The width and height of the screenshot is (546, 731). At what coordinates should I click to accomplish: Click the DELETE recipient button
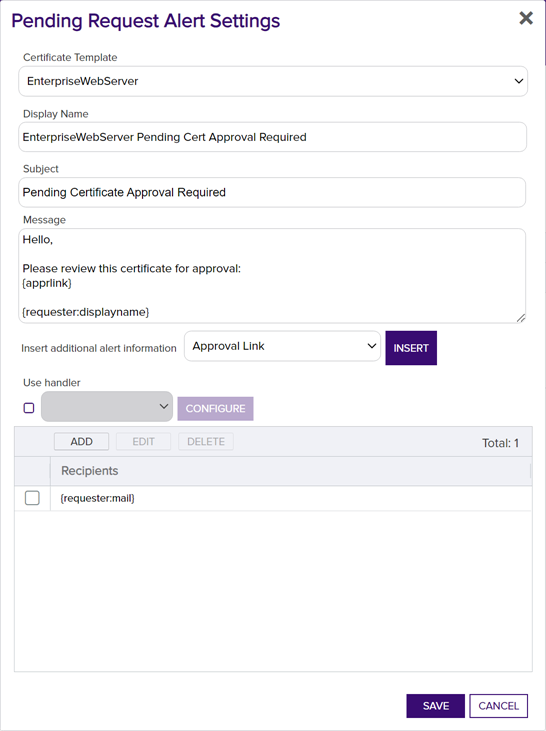(x=206, y=441)
